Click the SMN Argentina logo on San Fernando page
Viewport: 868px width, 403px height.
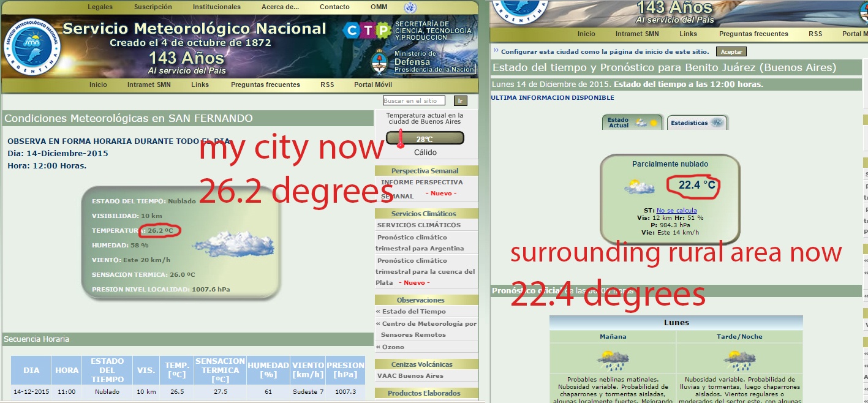tap(32, 47)
